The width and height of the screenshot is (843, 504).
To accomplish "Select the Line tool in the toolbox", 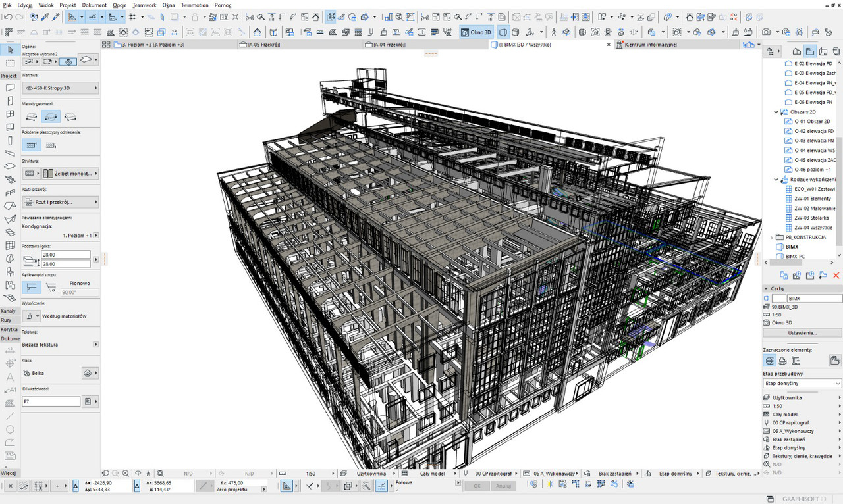I will (x=10, y=416).
